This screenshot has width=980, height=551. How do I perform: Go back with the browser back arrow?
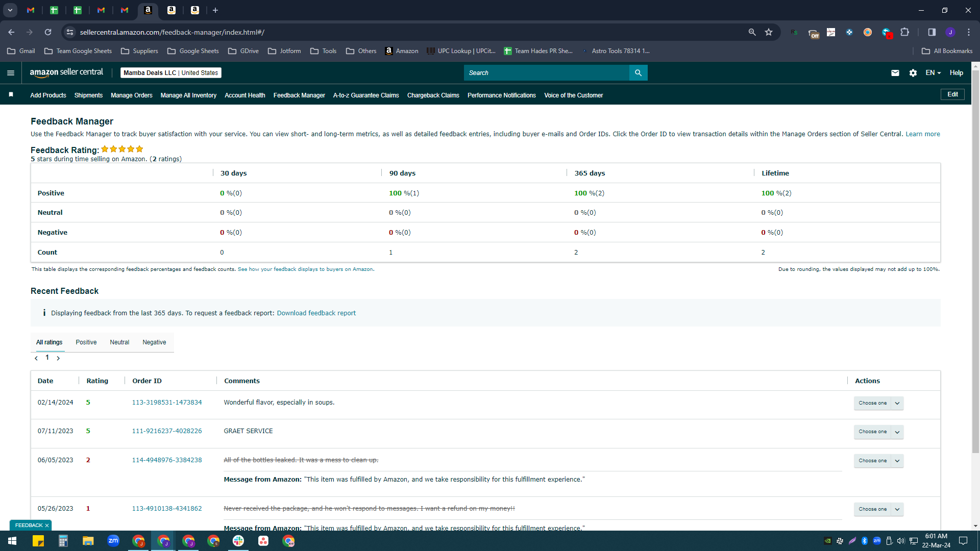(11, 32)
